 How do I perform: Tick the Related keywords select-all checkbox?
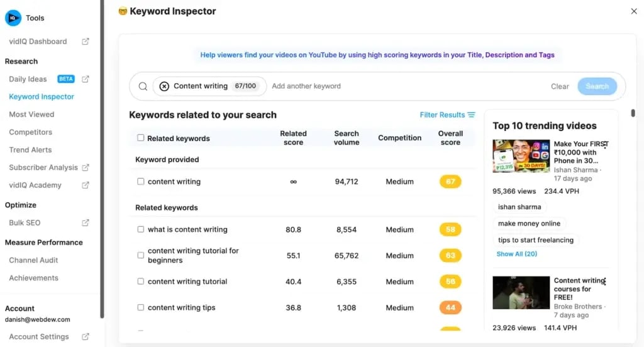pos(141,138)
